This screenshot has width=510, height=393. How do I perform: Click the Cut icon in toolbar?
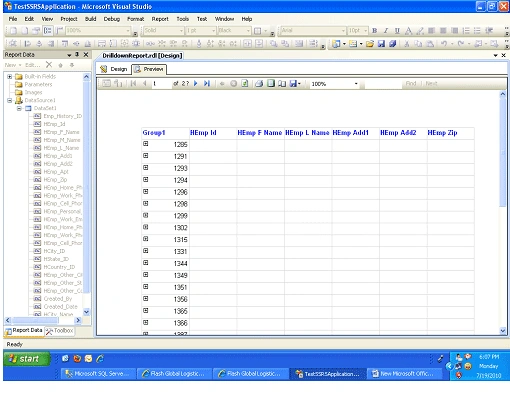pyautogui.click(x=406, y=44)
